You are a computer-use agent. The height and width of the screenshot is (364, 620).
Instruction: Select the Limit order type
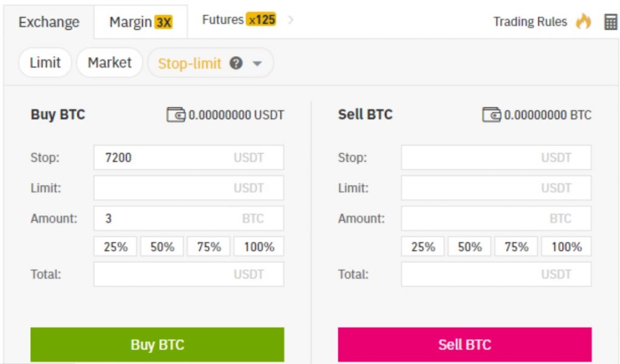45,62
